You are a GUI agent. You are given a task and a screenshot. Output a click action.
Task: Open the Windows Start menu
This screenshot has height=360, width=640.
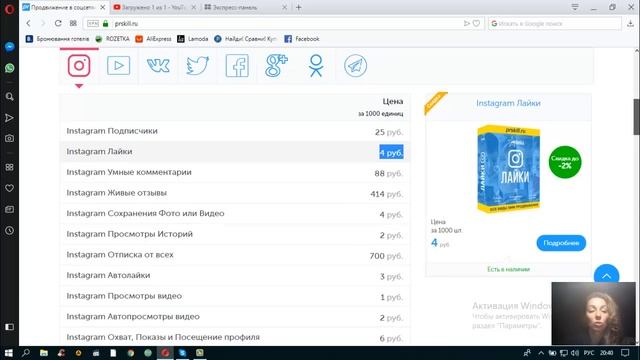point(8,353)
